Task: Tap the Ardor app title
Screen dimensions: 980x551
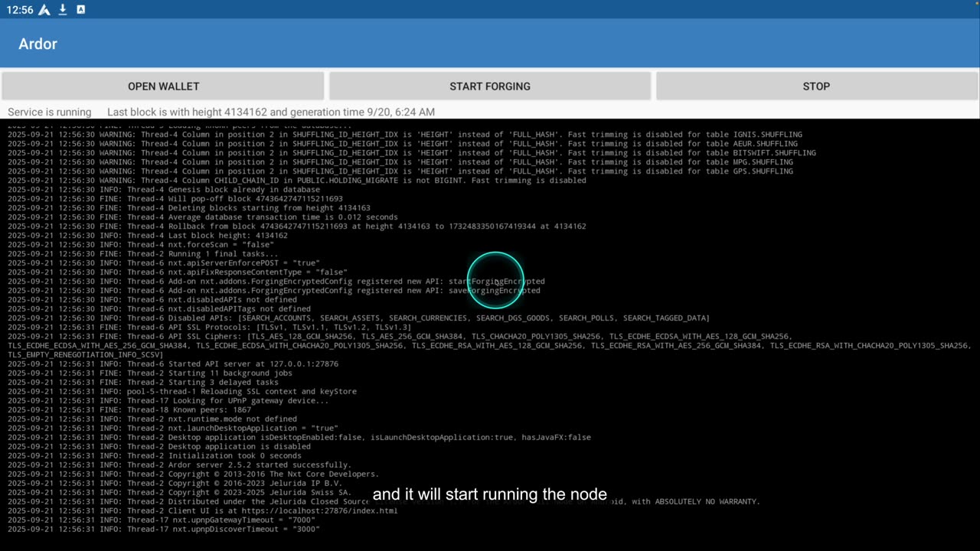Action: tap(38, 44)
